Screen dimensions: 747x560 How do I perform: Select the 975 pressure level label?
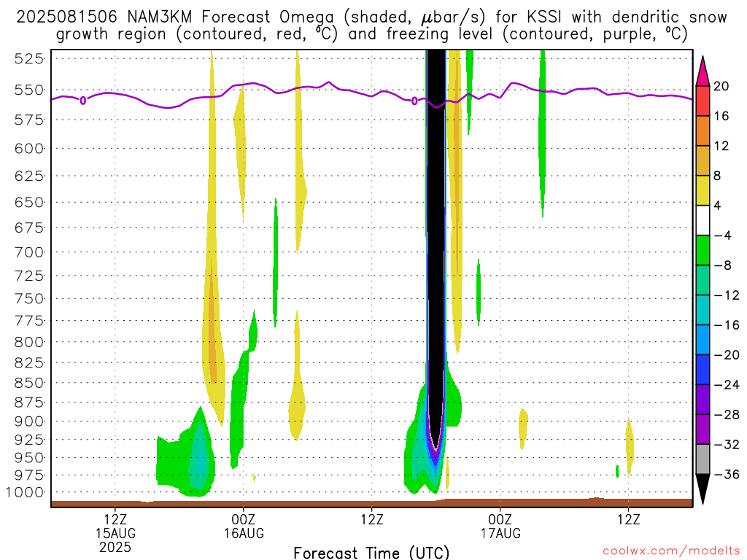tap(28, 475)
